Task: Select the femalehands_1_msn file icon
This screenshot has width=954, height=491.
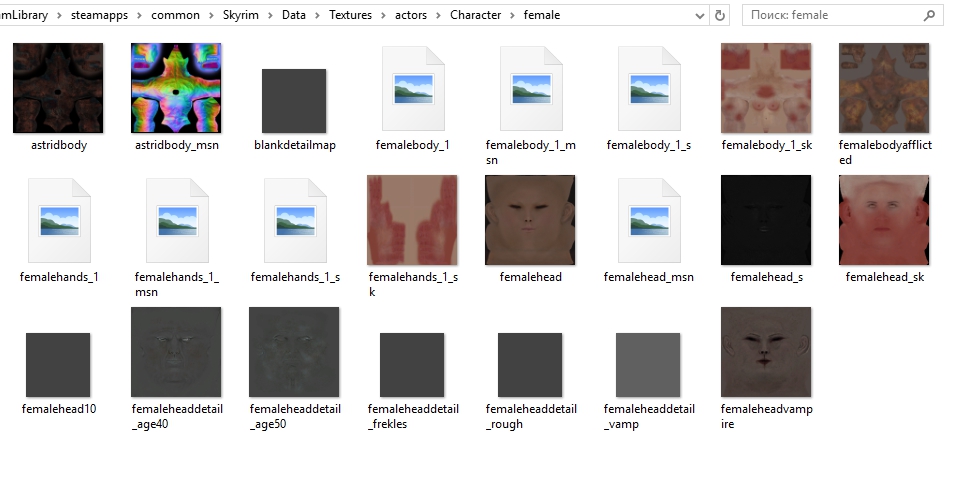Action: coord(177,220)
